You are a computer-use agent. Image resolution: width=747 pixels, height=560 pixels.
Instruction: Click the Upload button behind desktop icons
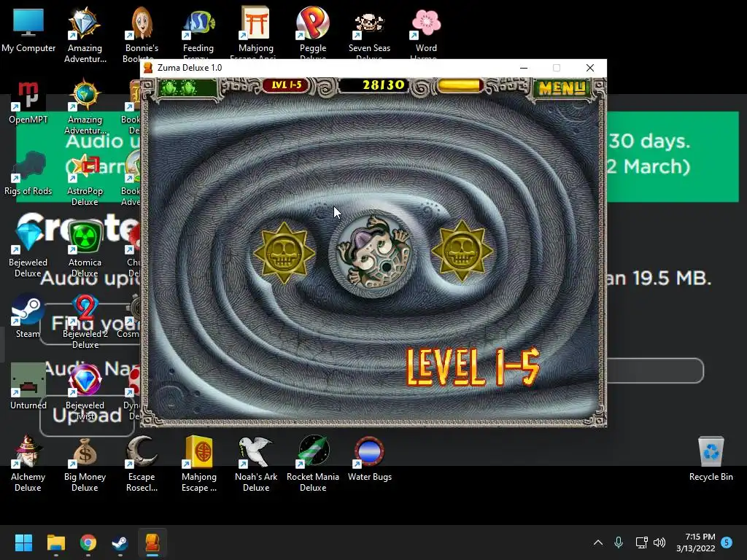pos(87,415)
